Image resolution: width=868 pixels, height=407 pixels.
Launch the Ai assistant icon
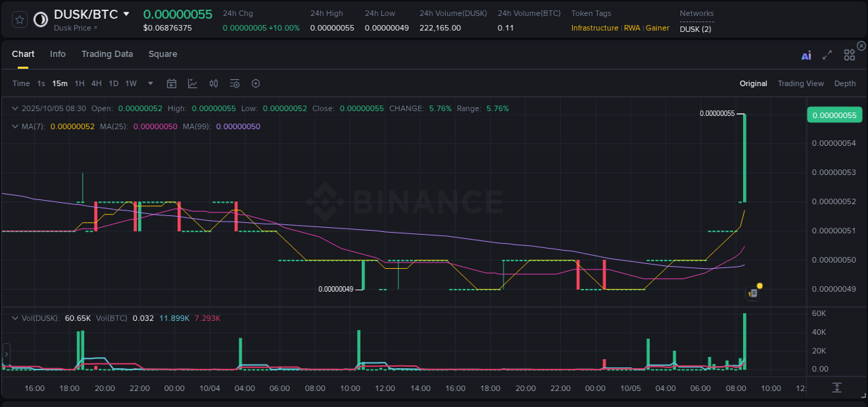point(806,54)
